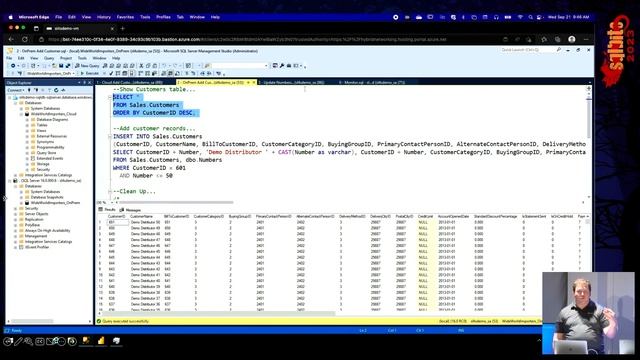Image resolution: width=640 pixels, height=360 pixels.
Task: Click the browser Refresh button in Edge
Action: coord(25,40)
